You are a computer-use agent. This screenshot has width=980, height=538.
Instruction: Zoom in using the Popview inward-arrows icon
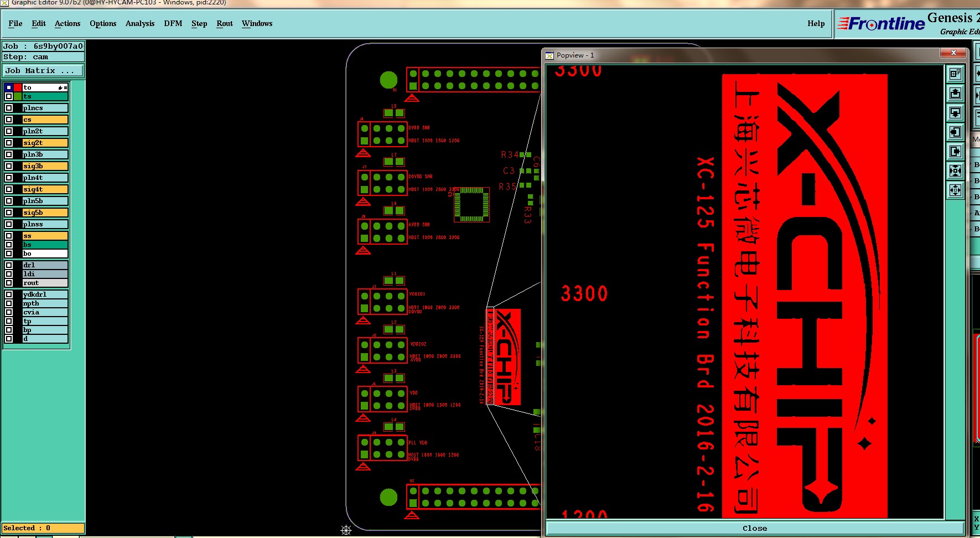pyautogui.click(x=955, y=170)
